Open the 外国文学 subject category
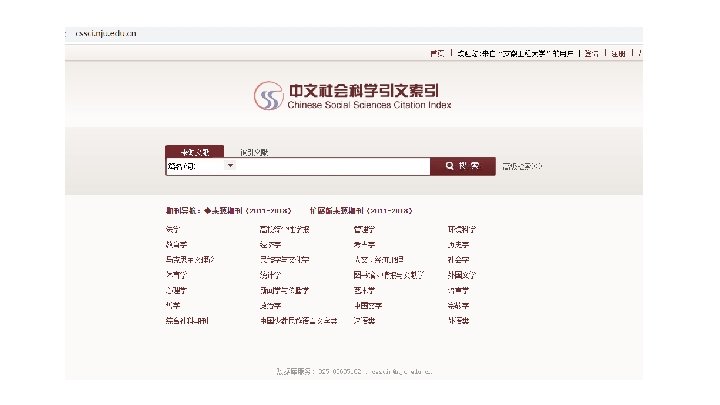This screenshot has height=405, width=720. click(462, 275)
